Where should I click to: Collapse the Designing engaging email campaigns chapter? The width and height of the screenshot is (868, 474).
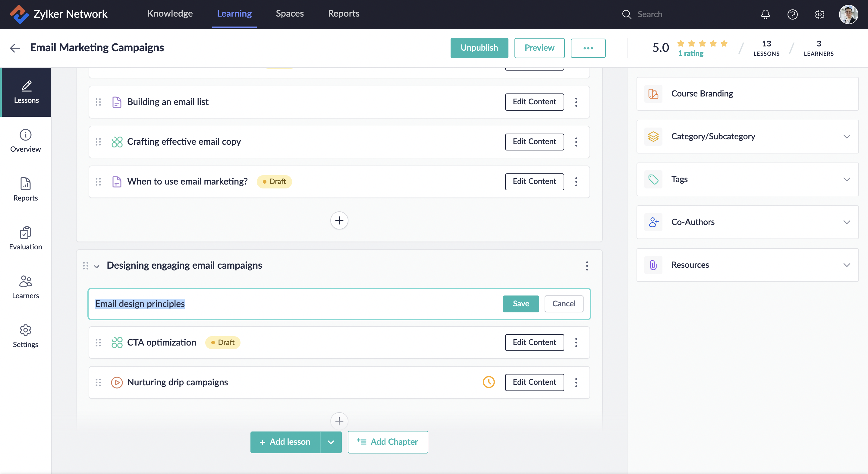pos(97,266)
